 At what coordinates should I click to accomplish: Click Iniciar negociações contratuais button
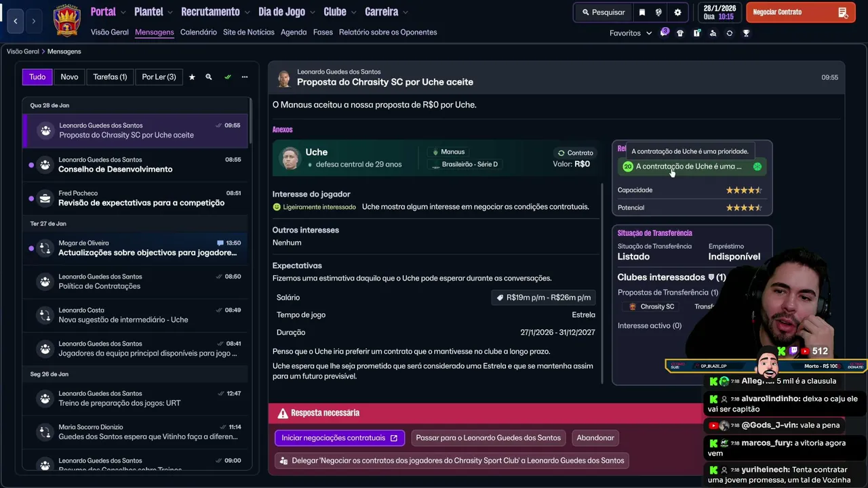(x=340, y=438)
